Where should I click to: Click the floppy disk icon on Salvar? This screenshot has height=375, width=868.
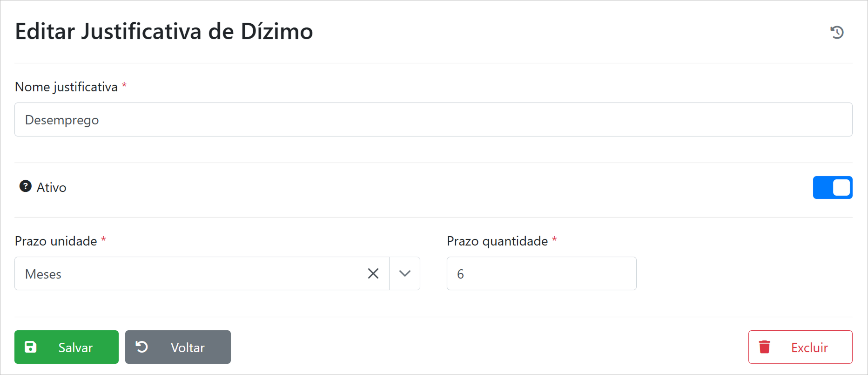click(x=31, y=347)
